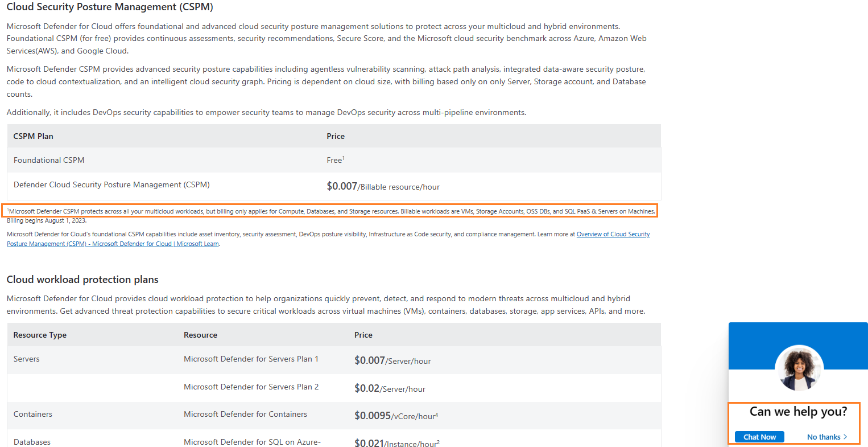Click the Free superscript footnote marker
The image size is (868, 447).
pos(342,157)
